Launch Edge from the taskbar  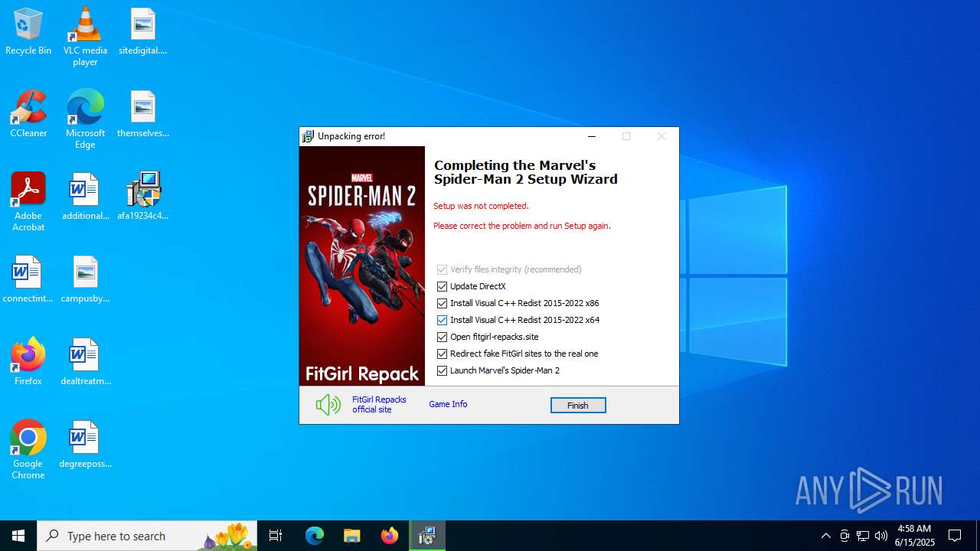[315, 536]
